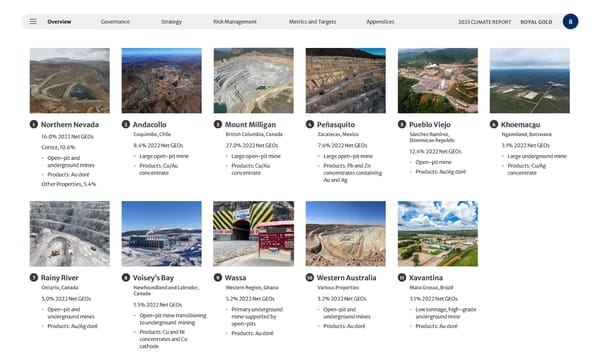Click the Andacollo heading

(150, 124)
